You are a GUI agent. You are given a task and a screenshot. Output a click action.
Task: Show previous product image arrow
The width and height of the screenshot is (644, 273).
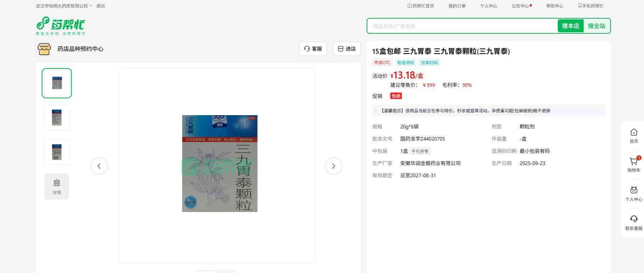99,166
